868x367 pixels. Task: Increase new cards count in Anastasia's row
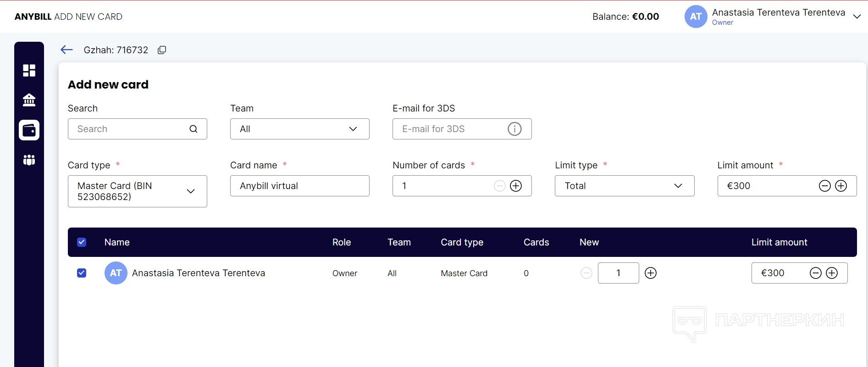click(651, 273)
